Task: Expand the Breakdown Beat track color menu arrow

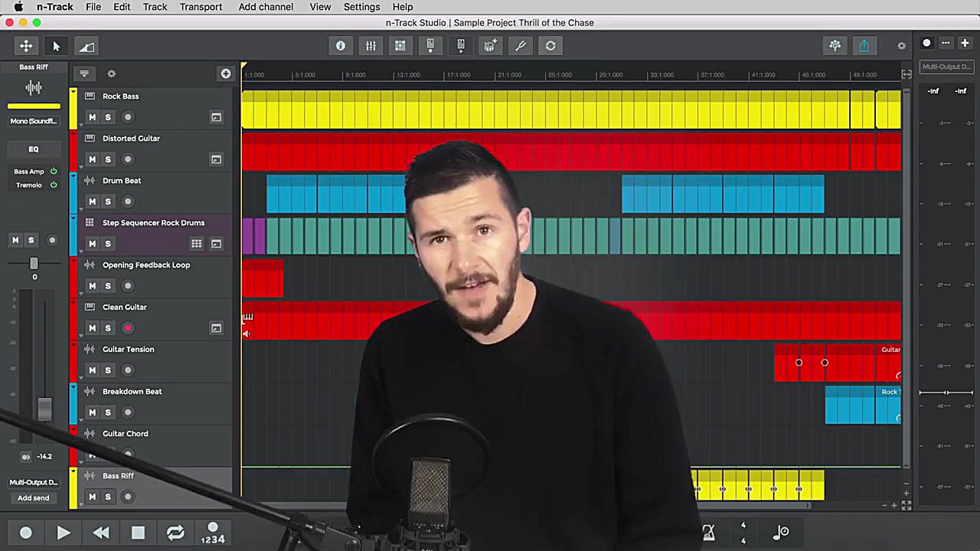Action: (x=73, y=386)
